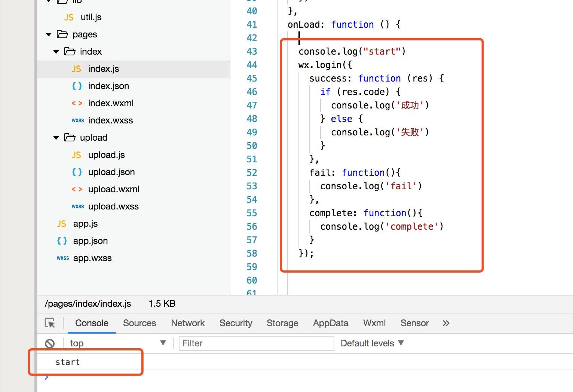Click the JS icon beside util.js
573x392 pixels.
(69, 17)
